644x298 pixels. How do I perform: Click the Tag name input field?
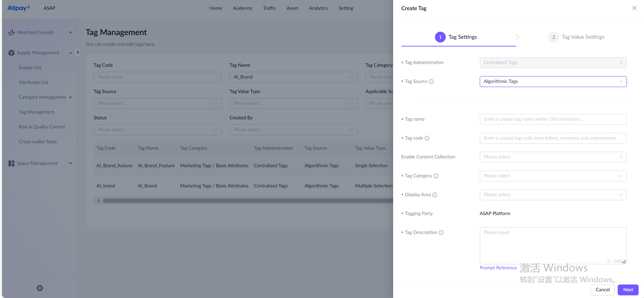point(553,119)
